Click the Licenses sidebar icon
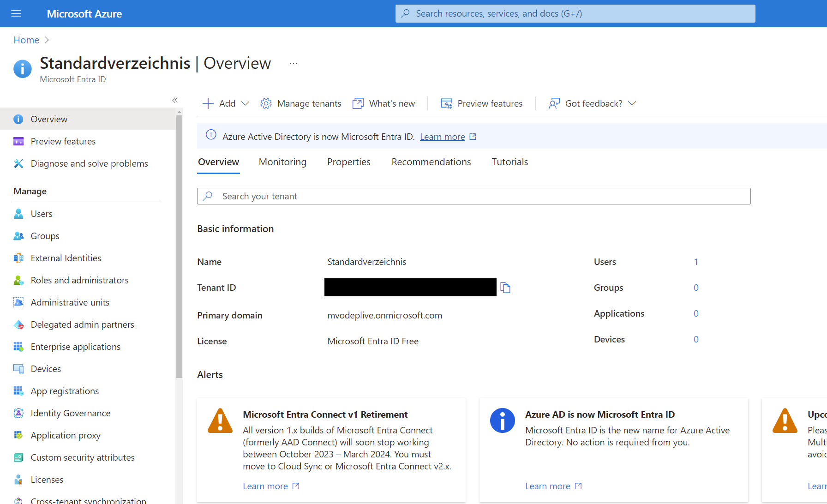827x504 pixels. tap(18, 480)
